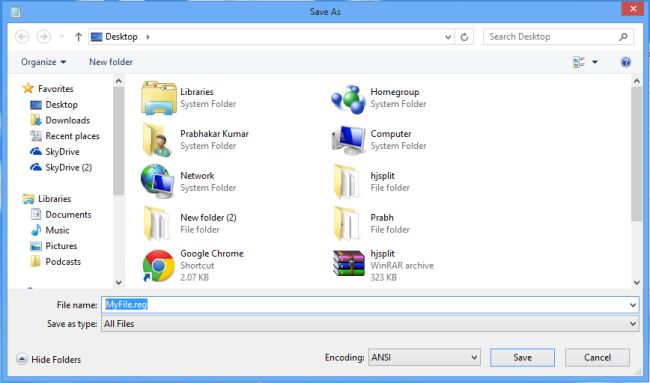Select the Prabhakar Kumar user folder icon
Screen dimensions: 650x383
157,140
